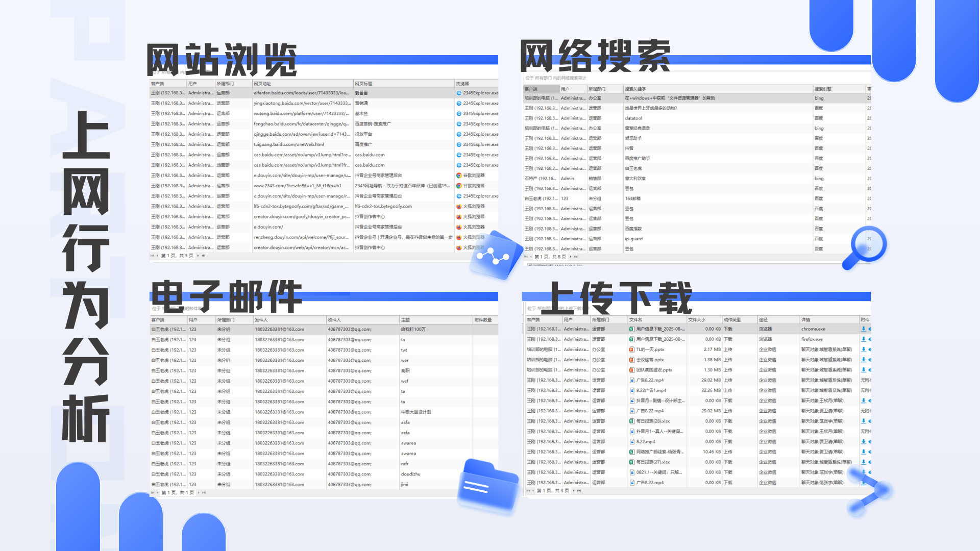Click the previous page arrow in the 电子邮件 panel

tap(157, 492)
